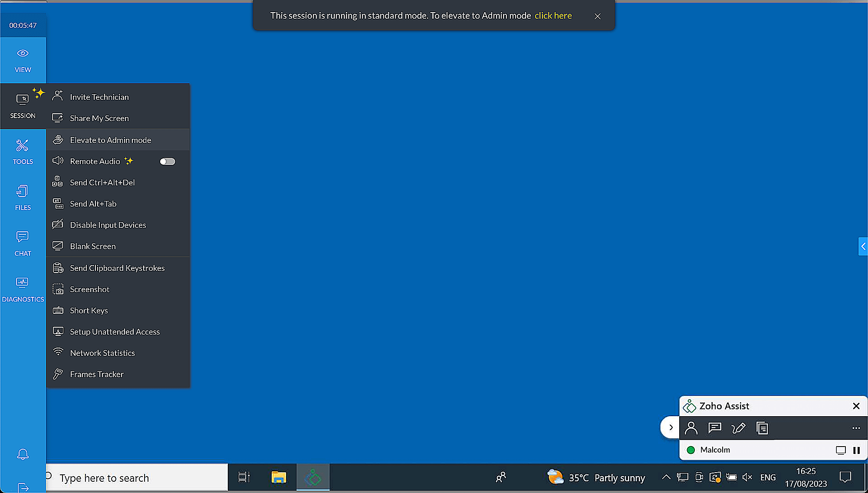
Task: Enable the Remote Audio toggle
Action: tap(167, 161)
